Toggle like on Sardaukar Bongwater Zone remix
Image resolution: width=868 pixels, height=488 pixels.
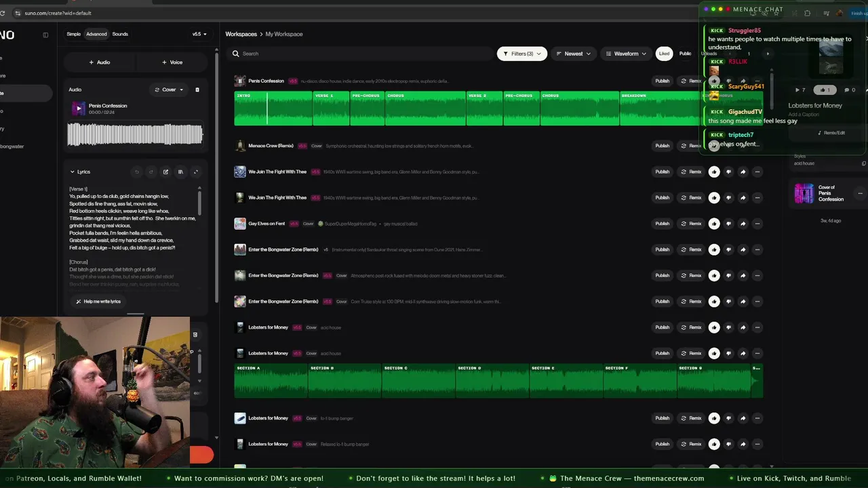pos(714,249)
